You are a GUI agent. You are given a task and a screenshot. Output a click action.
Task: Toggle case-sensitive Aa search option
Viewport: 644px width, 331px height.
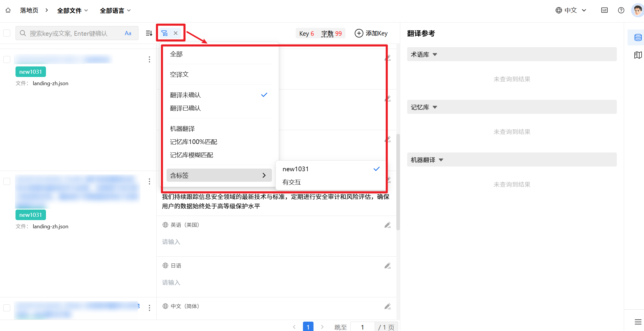click(x=128, y=33)
